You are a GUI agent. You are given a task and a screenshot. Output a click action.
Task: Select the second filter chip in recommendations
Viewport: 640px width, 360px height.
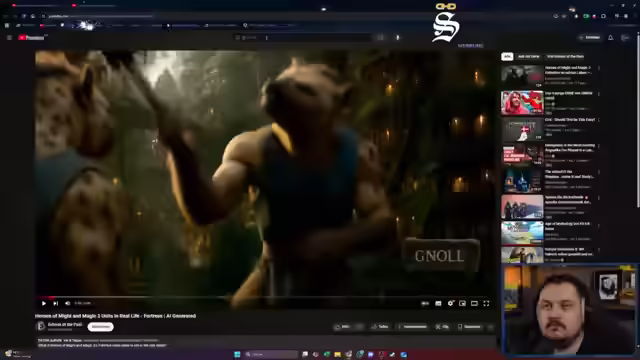(x=529, y=57)
